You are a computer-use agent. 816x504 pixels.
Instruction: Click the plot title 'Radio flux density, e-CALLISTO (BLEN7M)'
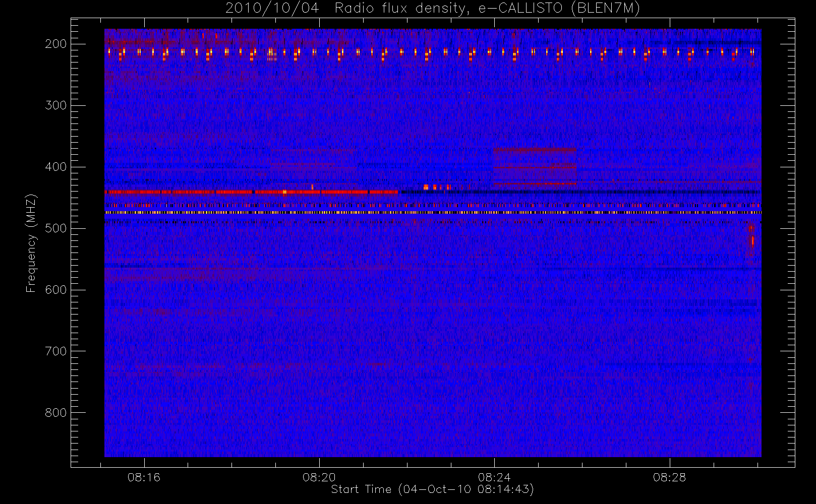(x=487, y=8)
